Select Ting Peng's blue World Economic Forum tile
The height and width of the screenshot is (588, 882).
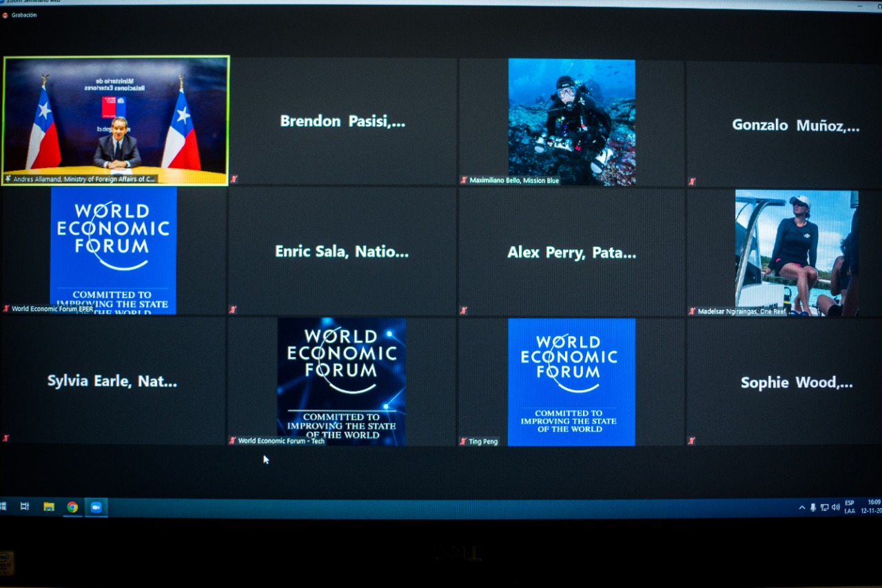(572, 382)
